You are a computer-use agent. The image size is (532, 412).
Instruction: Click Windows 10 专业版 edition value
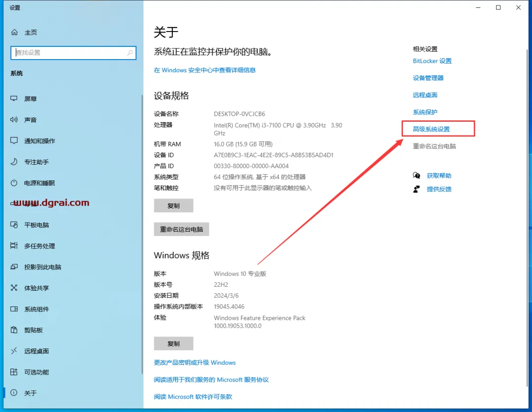coord(240,274)
